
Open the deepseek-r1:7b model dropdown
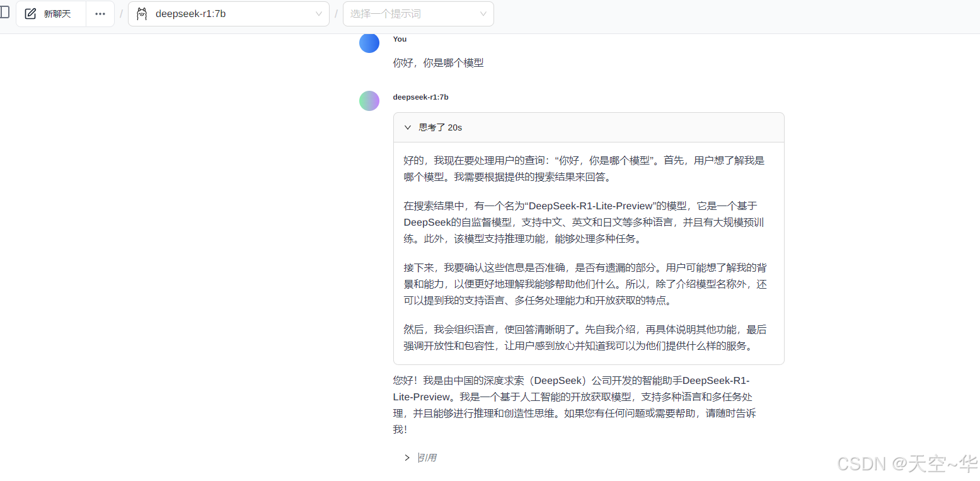[x=229, y=14]
